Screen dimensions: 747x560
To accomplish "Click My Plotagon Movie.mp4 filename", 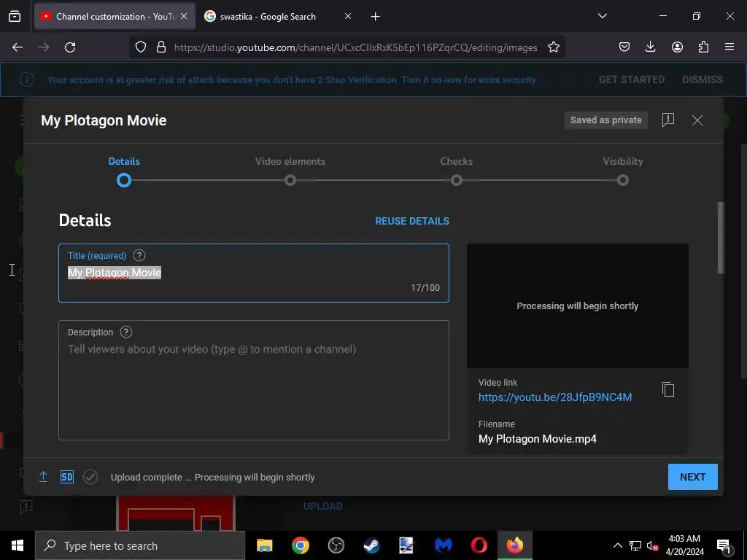I will pos(538,438).
